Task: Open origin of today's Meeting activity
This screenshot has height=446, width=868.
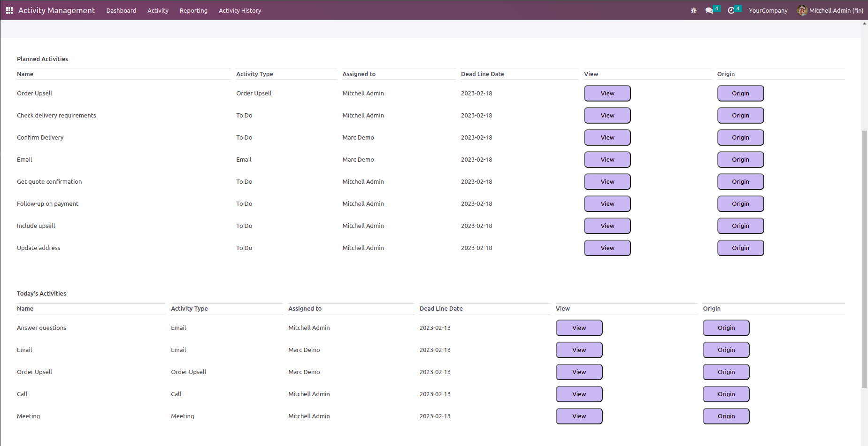Action: [x=726, y=416]
